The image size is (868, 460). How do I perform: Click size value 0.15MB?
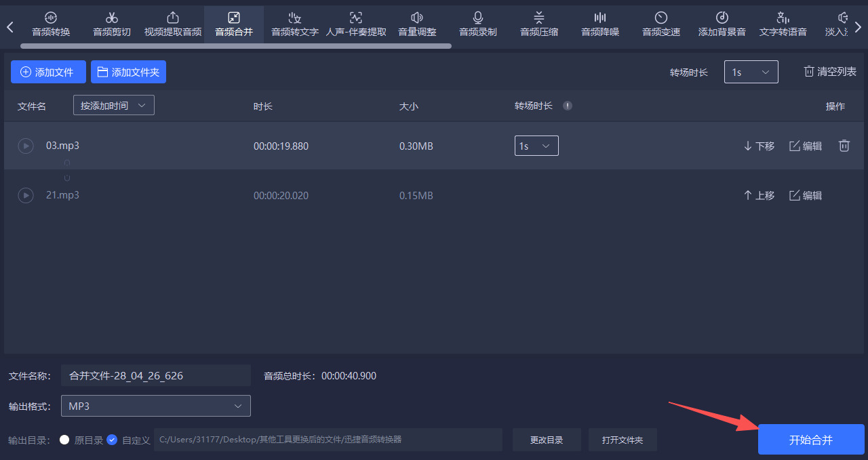[x=416, y=196]
